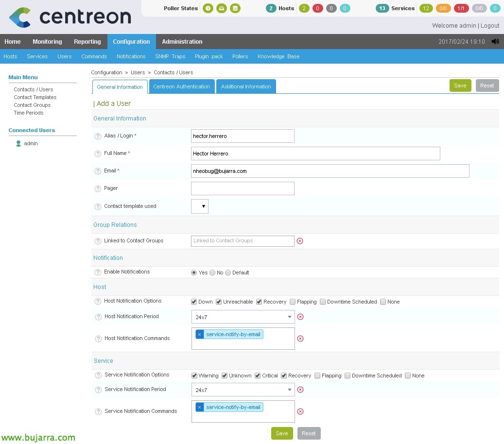This screenshot has width=504, height=444.
Task: Remove service-notify-by-email tag from Host Notification Commands
Action: (200, 334)
